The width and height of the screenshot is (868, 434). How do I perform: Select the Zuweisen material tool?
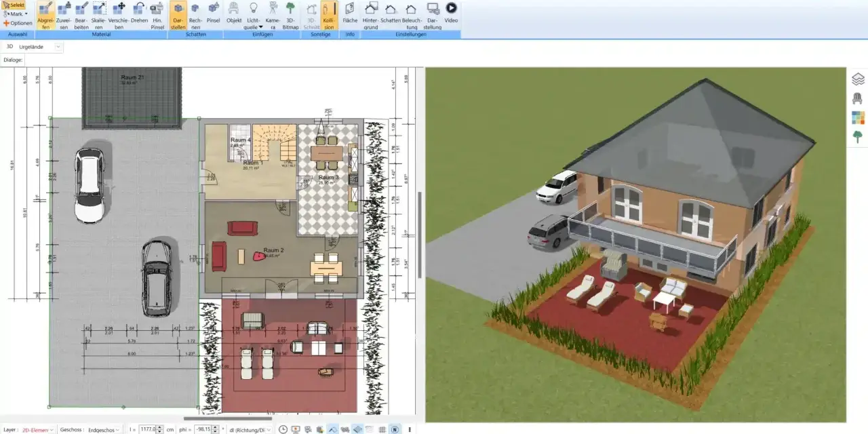[64, 15]
